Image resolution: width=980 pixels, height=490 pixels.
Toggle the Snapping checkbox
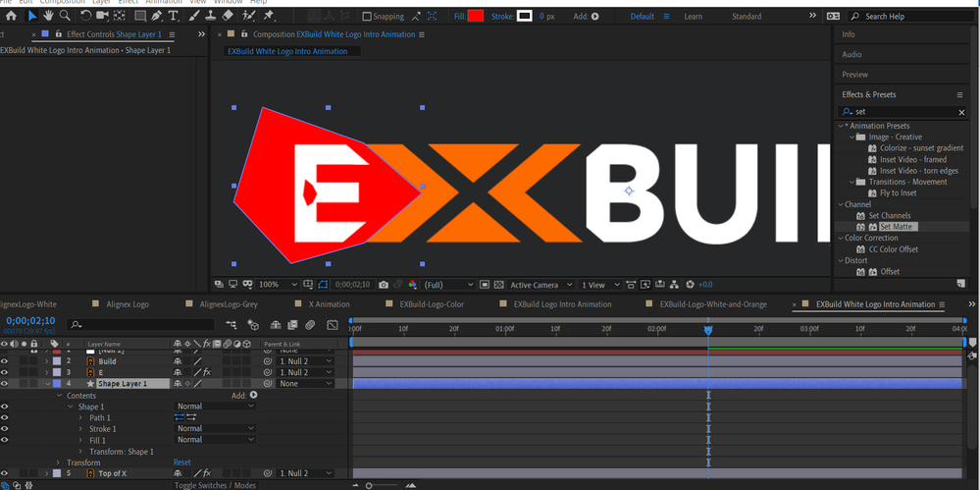click(x=367, y=17)
